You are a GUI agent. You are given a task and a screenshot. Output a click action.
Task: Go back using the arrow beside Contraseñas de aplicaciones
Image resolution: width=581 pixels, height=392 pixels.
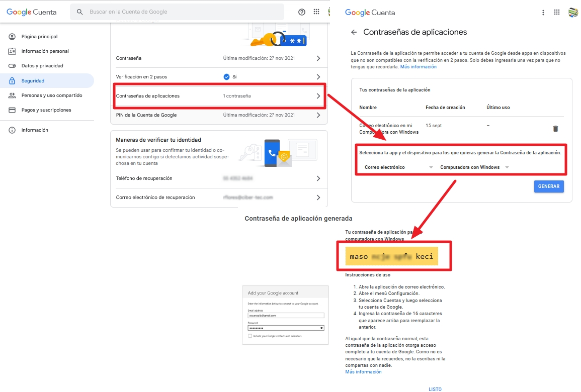point(354,32)
